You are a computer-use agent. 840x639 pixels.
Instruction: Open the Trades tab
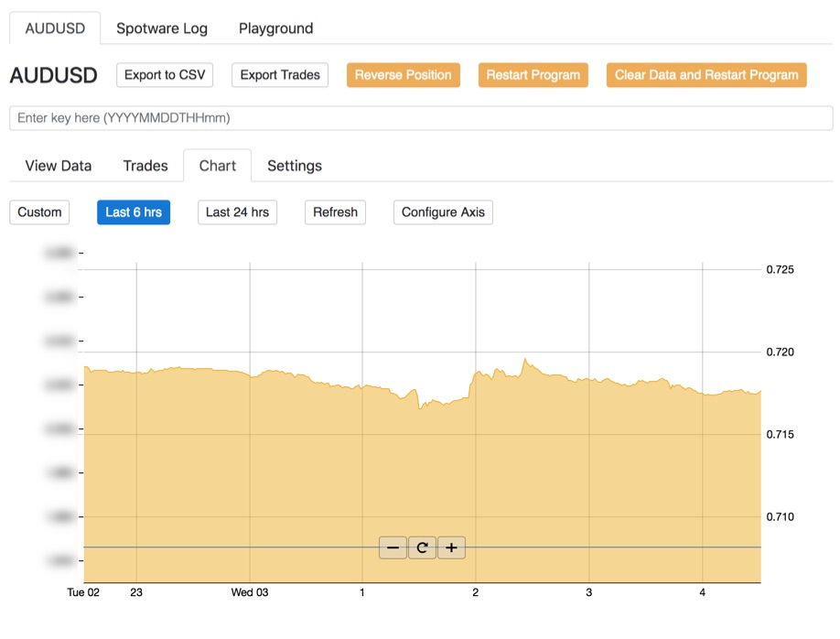(145, 166)
